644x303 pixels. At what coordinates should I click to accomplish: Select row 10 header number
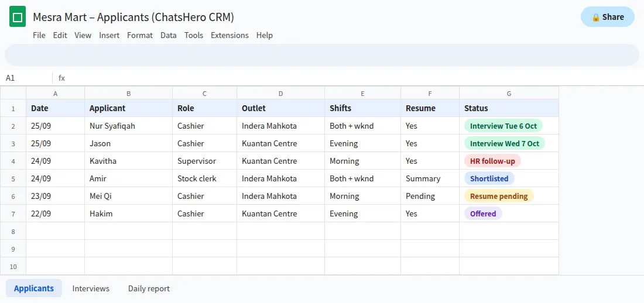(13, 267)
